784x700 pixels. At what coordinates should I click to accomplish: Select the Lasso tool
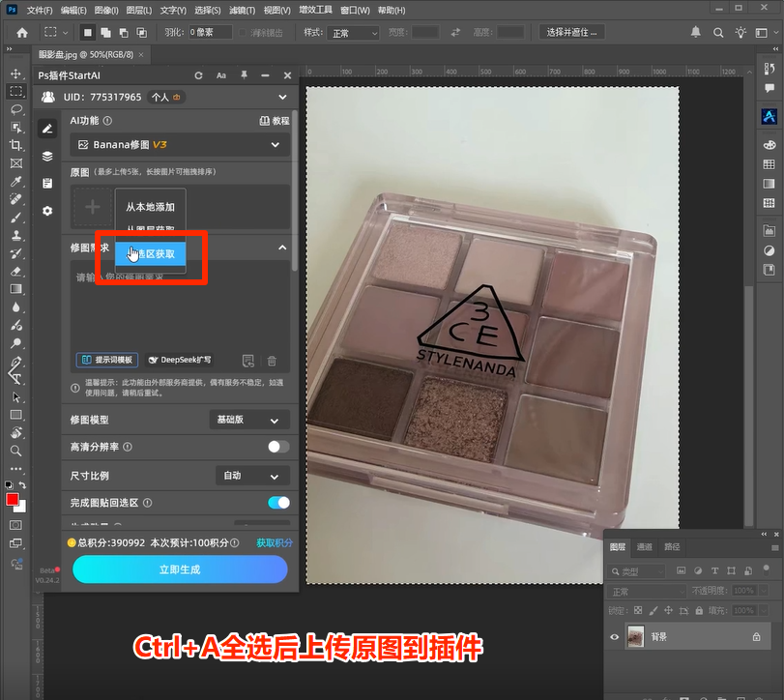click(x=16, y=109)
